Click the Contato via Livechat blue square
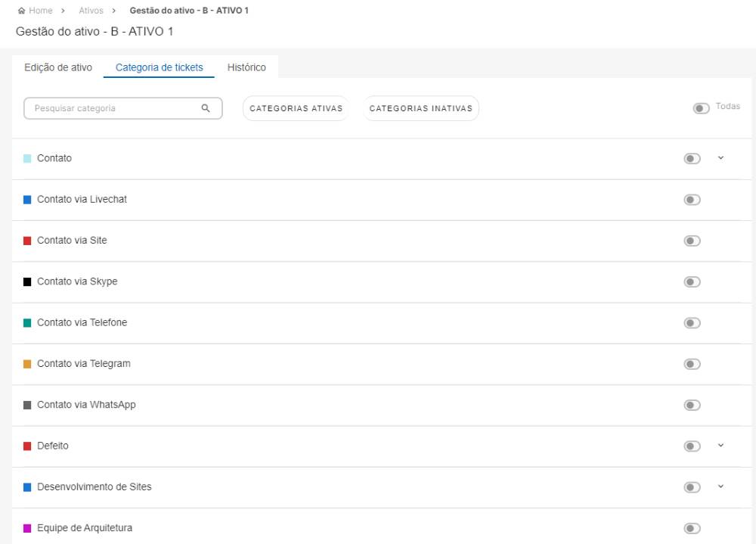Viewport: 756px width, 544px height. click(27, 200)
